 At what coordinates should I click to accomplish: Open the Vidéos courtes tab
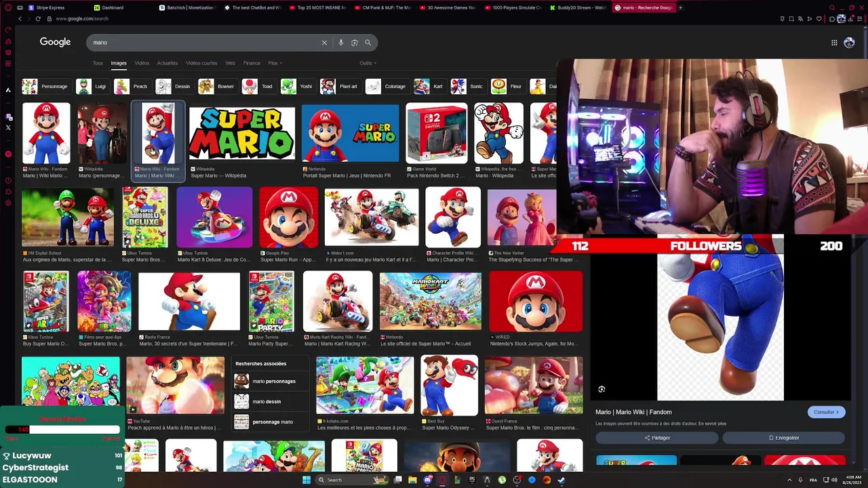tap(201, 63)
